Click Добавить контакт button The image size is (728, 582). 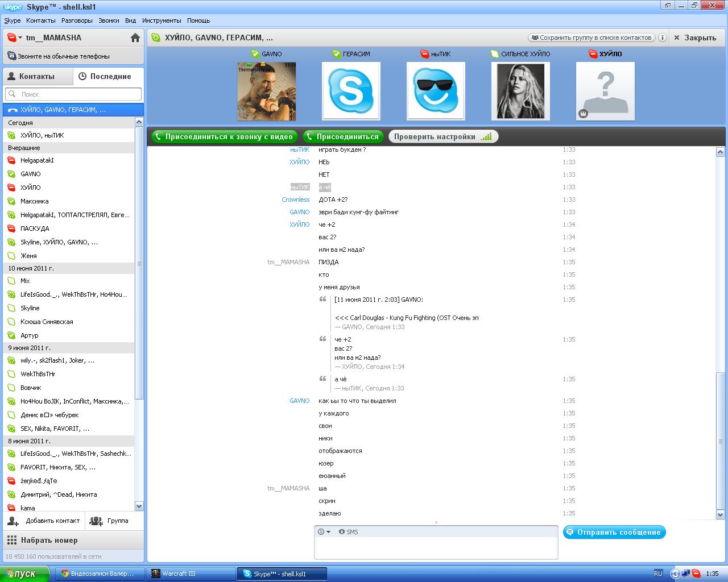pyautogui.click(x=44, y=521)
